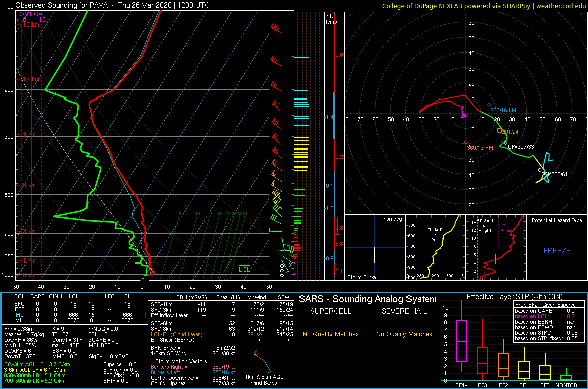Click the 'SHIP = 0.0' value
Viewport: 588px width, 389px height.
pyautogui.click(x=116, y=380)
